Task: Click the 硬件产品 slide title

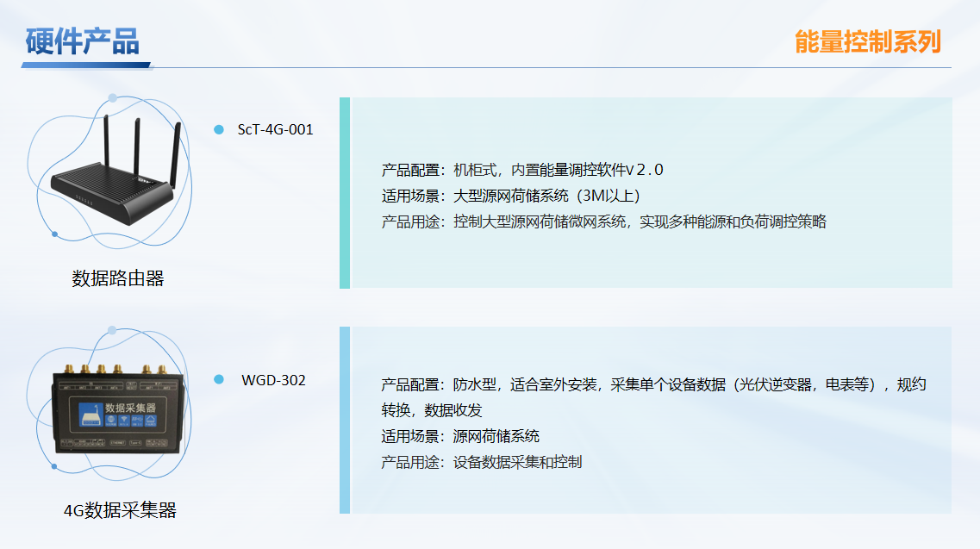Action: 83,41
